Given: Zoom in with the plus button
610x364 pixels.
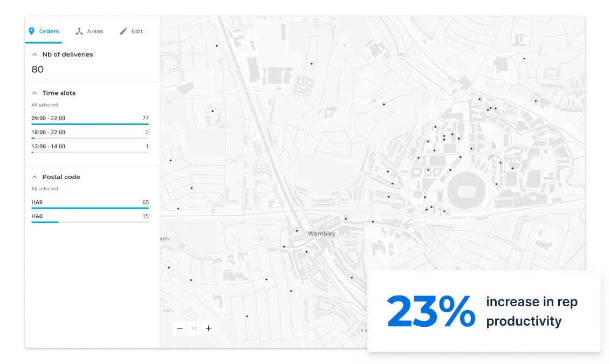Looking at the screenshot, I should coord(209,328).
